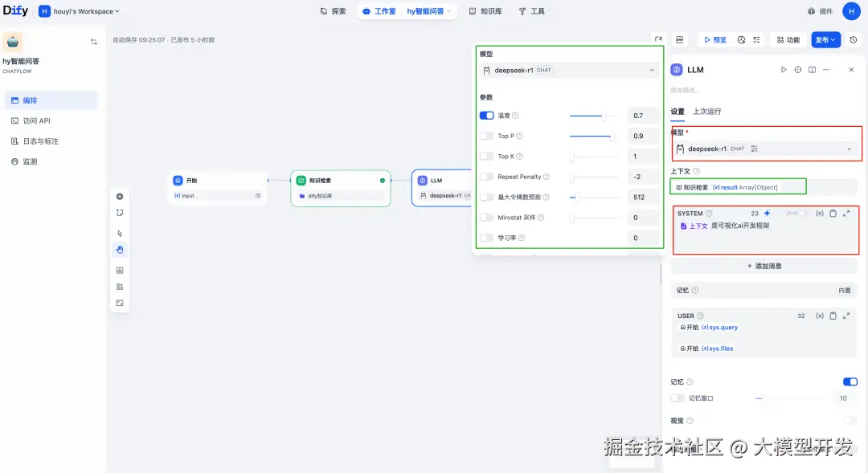Click the SYSTEM prompt generator sparkle icon
Image resolution: width=868 pixels, height=473 pixels.
click(768, 213)
